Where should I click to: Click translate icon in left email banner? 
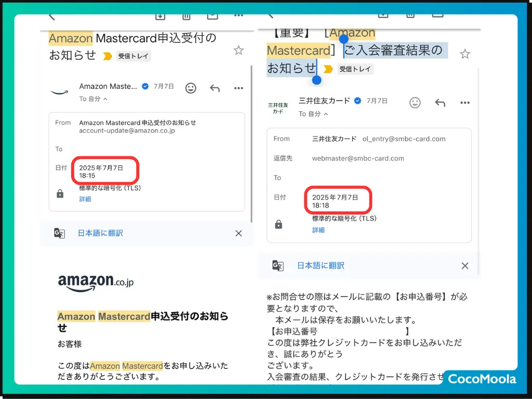[x=59, y=233]
